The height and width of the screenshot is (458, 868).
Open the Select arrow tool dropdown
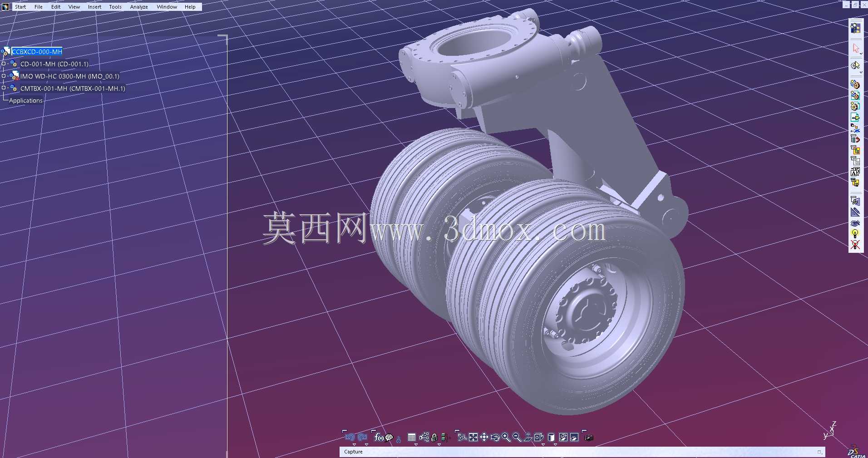(861, 54)
